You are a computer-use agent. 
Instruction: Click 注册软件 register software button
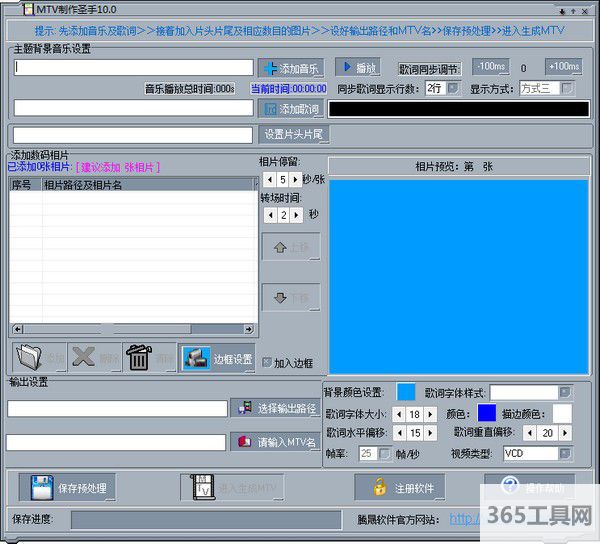coord(401,487)
